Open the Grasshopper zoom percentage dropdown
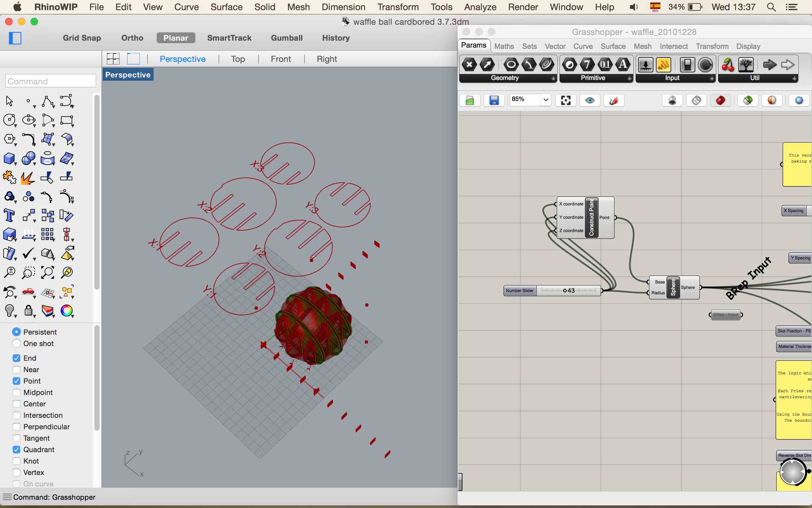The image size is (812, 508). (546, 99)
